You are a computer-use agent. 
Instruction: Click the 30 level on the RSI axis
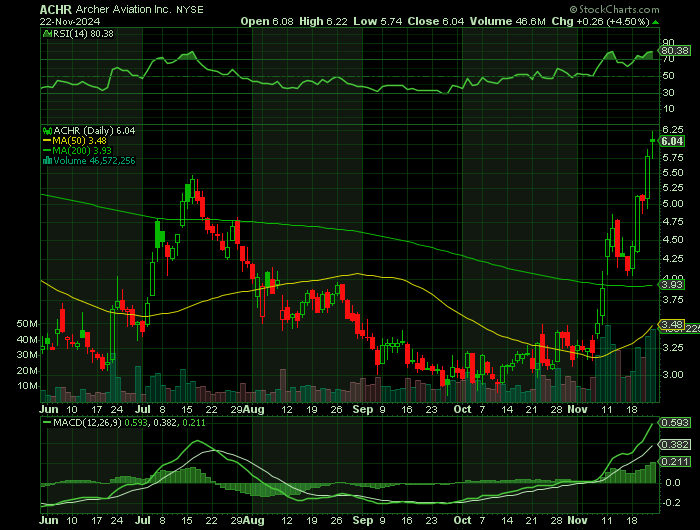(668, 93)
